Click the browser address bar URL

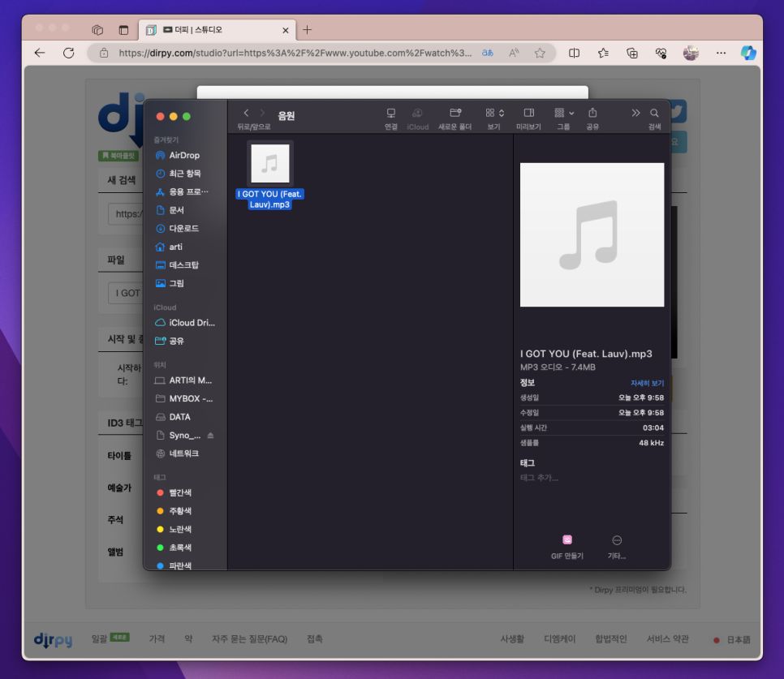point(295,53)
